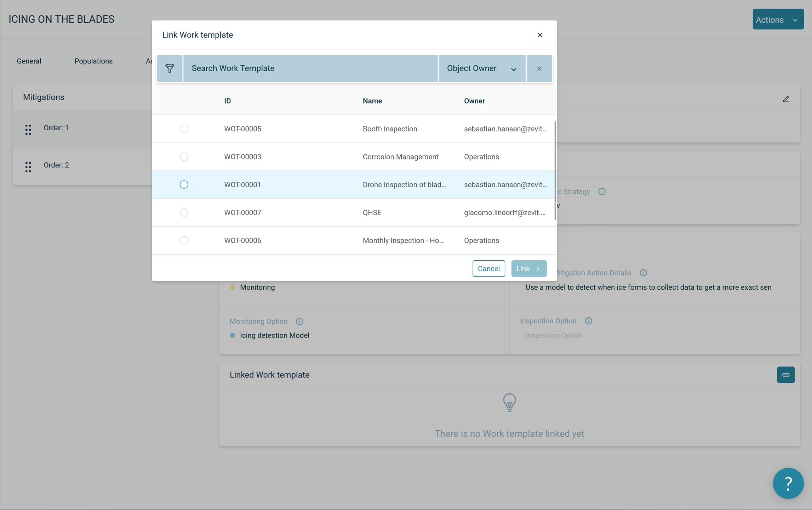This screenshot has height=510, width=812.
Task: Click the drag handle for Order: 2
Action: click(28, 167)
